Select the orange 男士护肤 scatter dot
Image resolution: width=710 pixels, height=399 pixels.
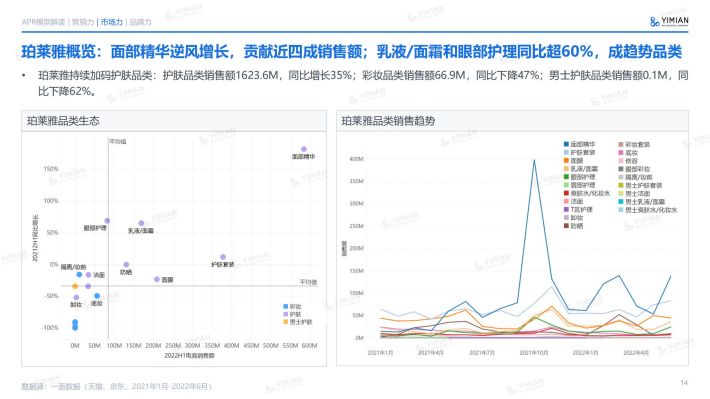[x=75, y=286]
